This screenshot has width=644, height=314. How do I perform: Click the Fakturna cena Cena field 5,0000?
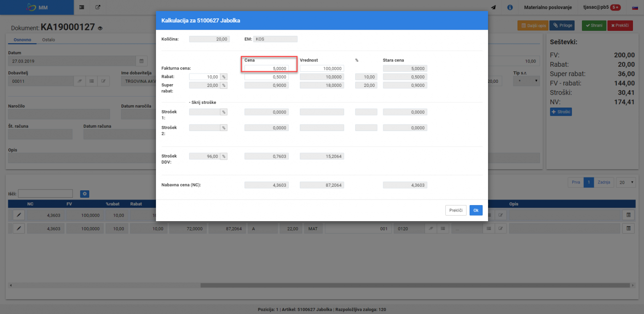point(267,69)
